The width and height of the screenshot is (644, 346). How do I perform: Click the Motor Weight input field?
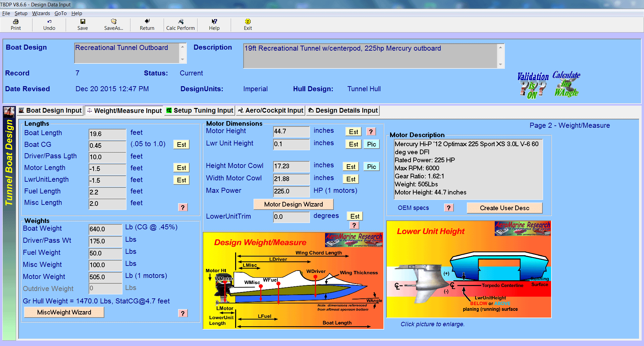105,277
